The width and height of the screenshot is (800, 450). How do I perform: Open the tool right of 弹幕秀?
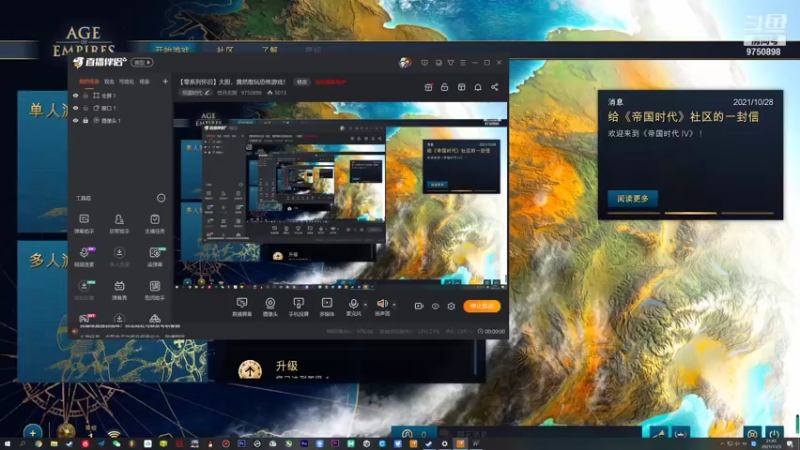[x=155, y=290]
